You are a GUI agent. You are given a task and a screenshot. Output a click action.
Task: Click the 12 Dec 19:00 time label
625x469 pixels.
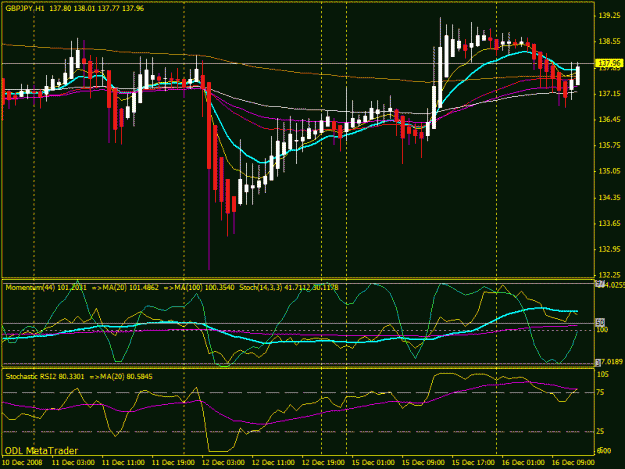point(323,463)
